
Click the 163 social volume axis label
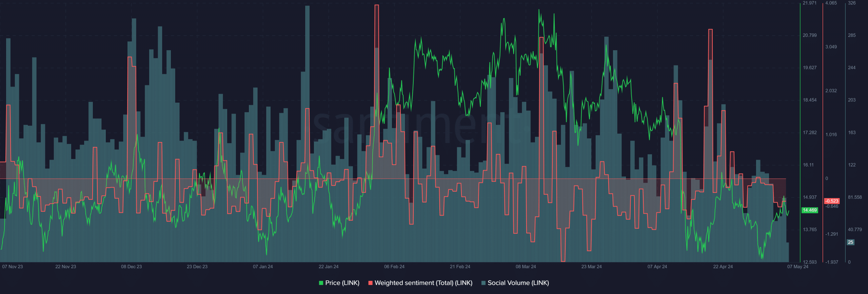(x=852, y=133)
